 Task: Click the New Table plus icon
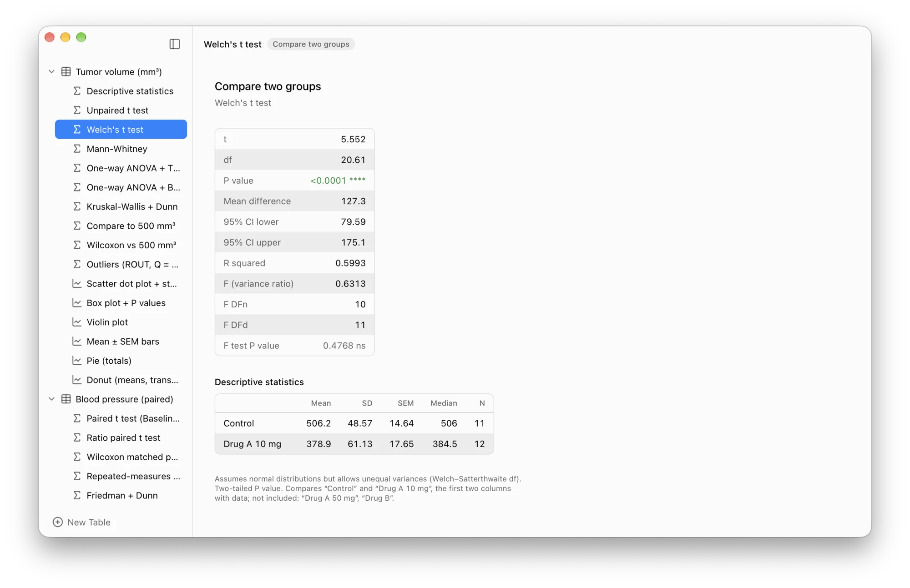point(58,522)
